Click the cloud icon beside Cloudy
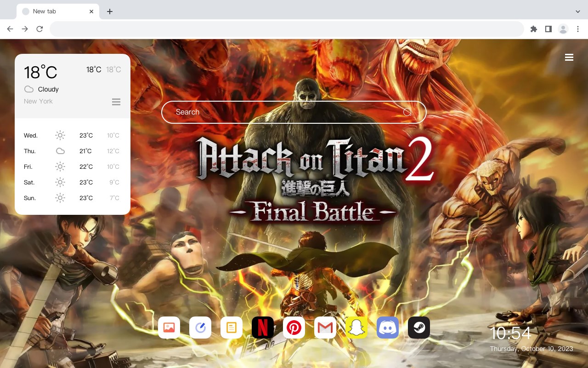 click(x=29, y=89)
